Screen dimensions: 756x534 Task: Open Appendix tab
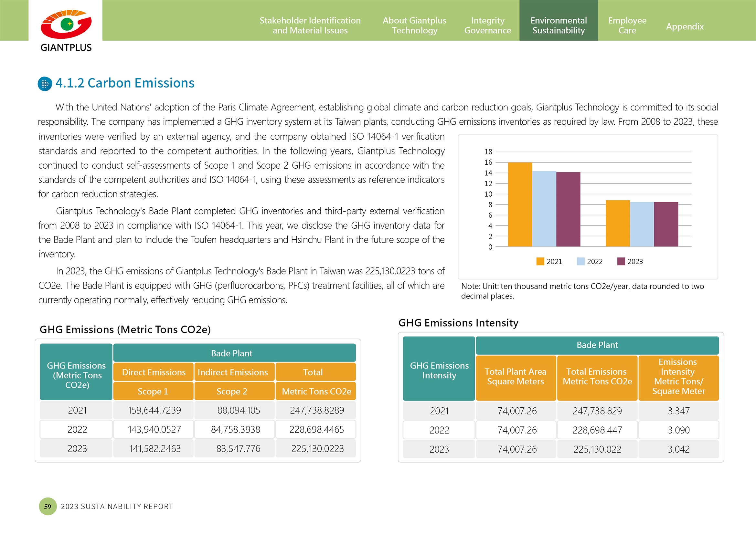coord(685,26)
